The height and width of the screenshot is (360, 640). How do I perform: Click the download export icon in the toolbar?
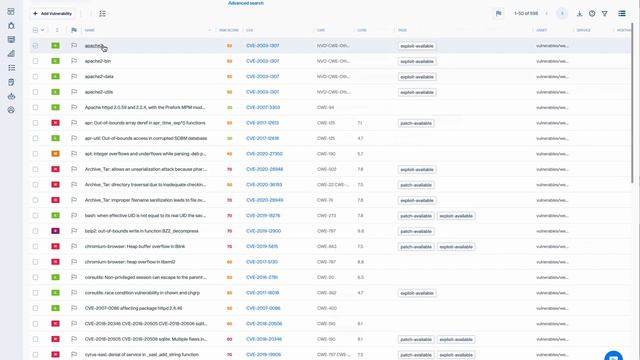[x=579, y=13]
